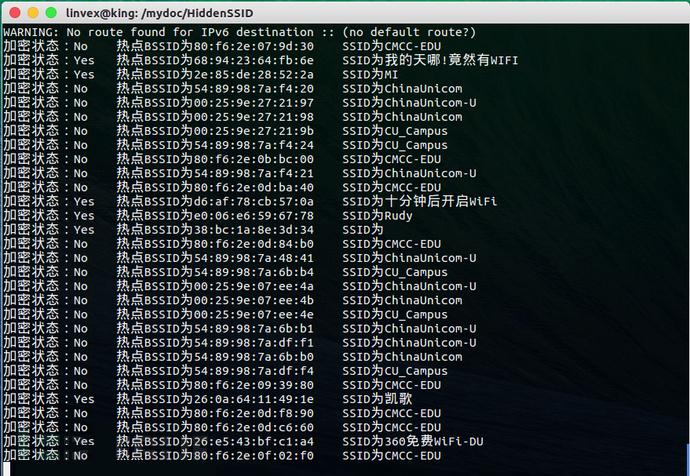Click the SSID 360免费WiFi-DU
The width and height of the screenshot is (690, 476).
(x=434, y=441)
